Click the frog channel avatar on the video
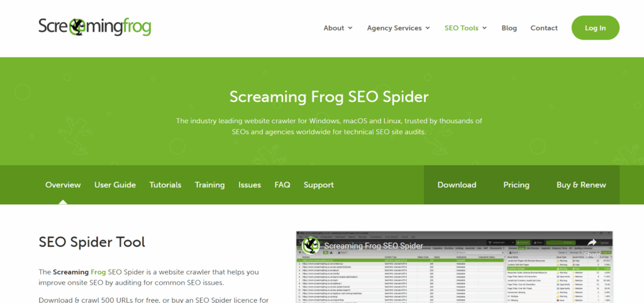This screenshot has height=303, width=644. pos(311,246)
